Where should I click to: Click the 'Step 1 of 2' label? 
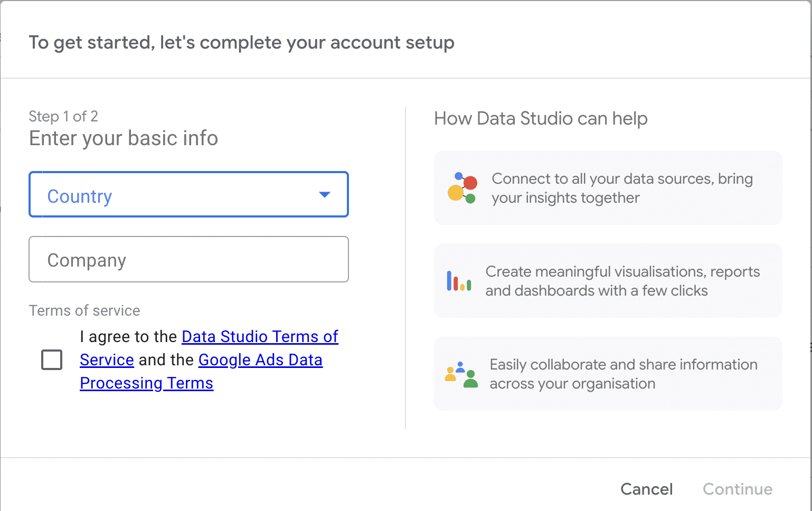(63, 116)
